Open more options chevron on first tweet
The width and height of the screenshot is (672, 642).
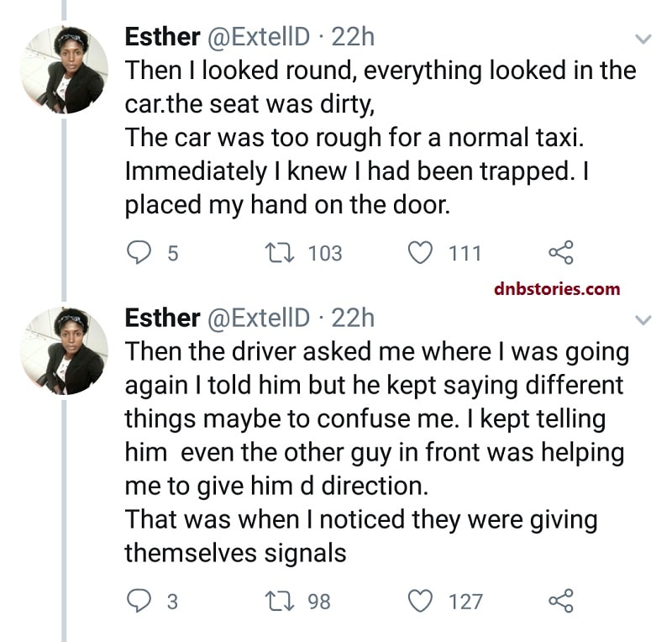coord(643,39)
